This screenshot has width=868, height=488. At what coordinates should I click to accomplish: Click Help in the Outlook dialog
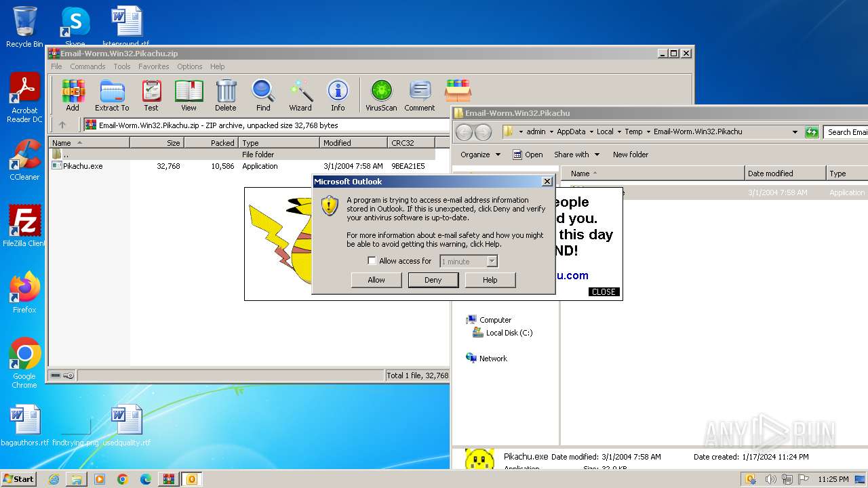[490, 280]
